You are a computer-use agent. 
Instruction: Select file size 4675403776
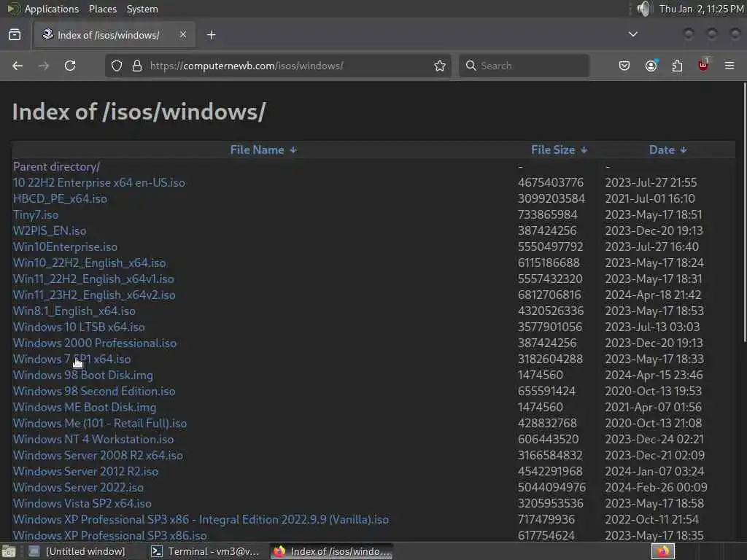point(551,183)
